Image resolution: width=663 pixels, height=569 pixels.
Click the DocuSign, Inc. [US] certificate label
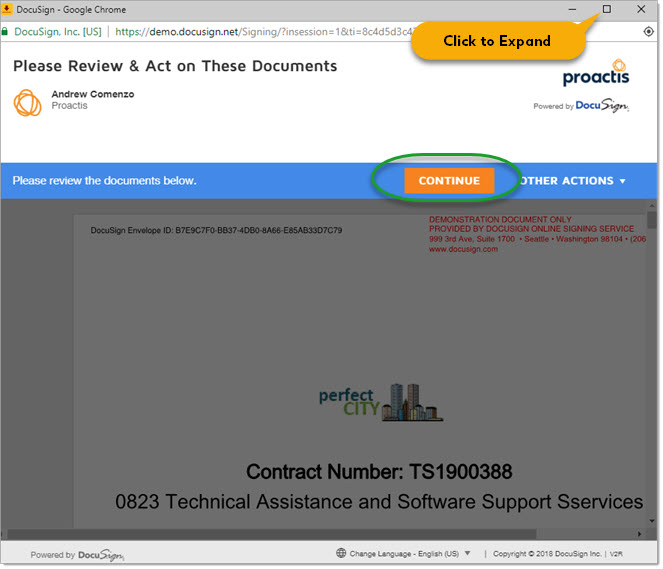(x=58, y=32)
